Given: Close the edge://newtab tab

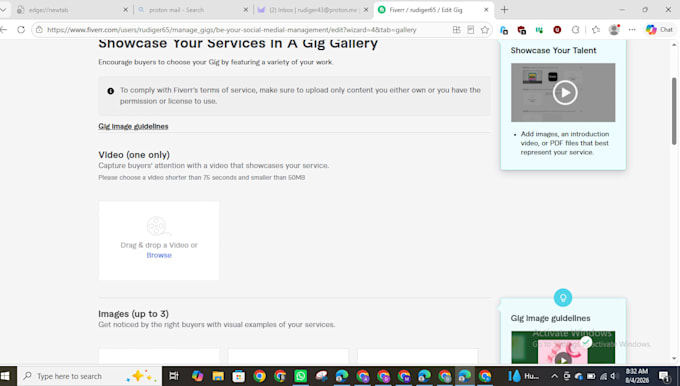Looking at the screenshot, I should click(125, 10).
